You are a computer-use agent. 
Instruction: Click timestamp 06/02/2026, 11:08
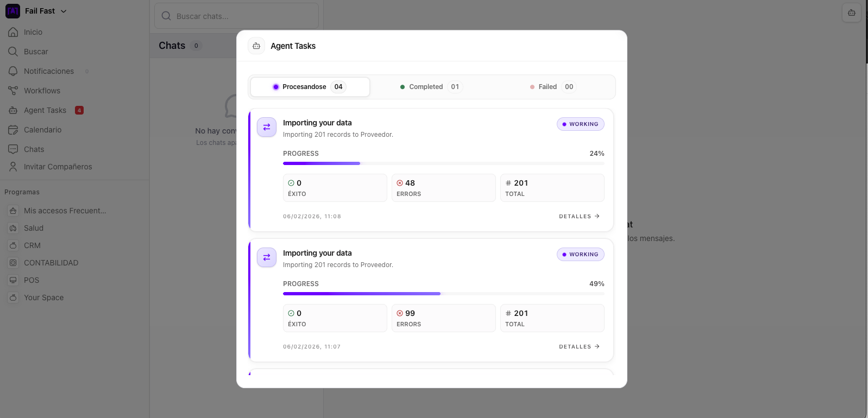[312, 216]
